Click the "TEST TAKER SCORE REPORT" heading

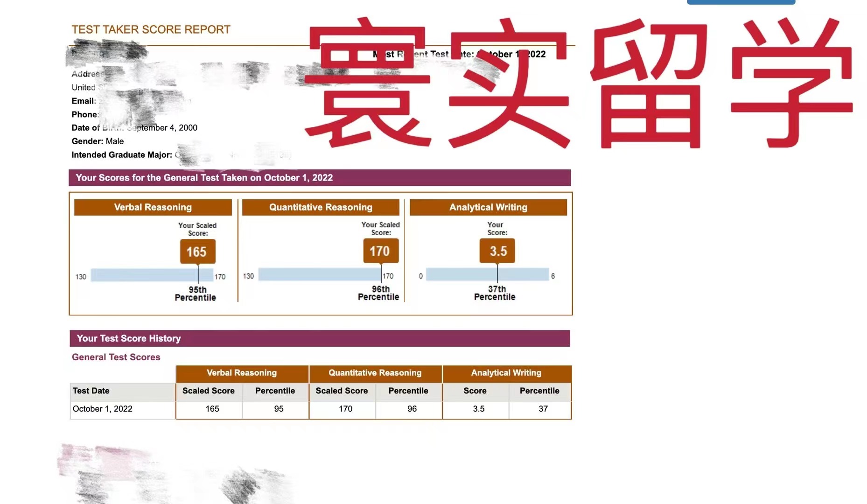(x=151, y=29)
